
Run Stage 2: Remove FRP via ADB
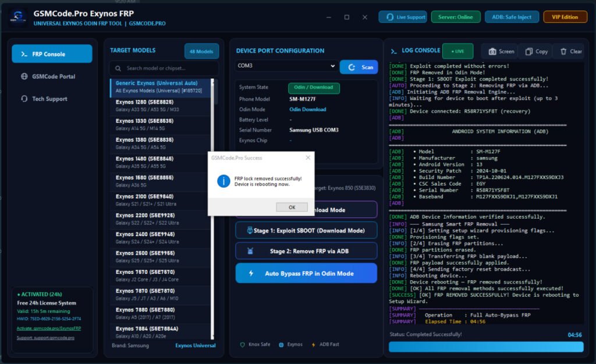pos(306,251)
